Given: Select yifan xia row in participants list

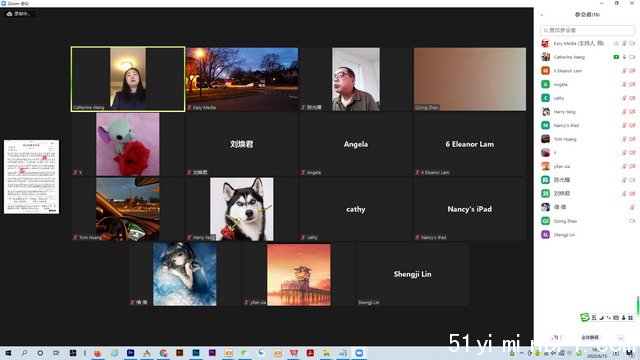Looking at the screenshot, I should pos(588,166).
